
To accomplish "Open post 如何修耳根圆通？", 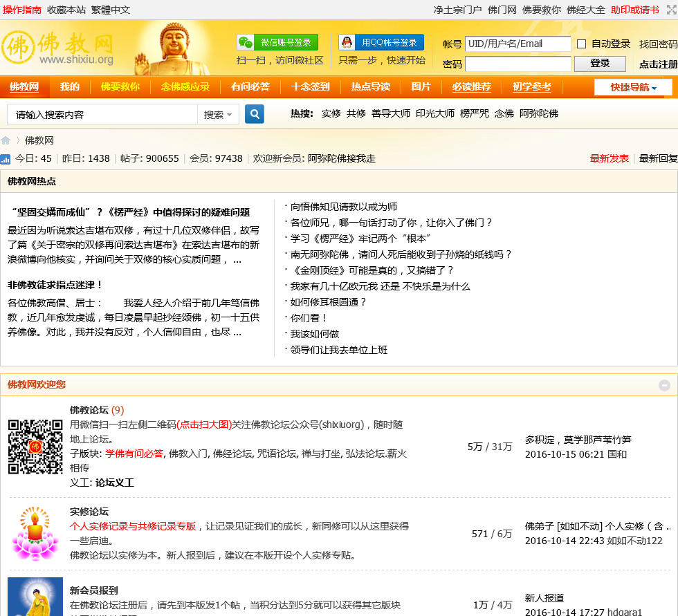I will [329, 302].
